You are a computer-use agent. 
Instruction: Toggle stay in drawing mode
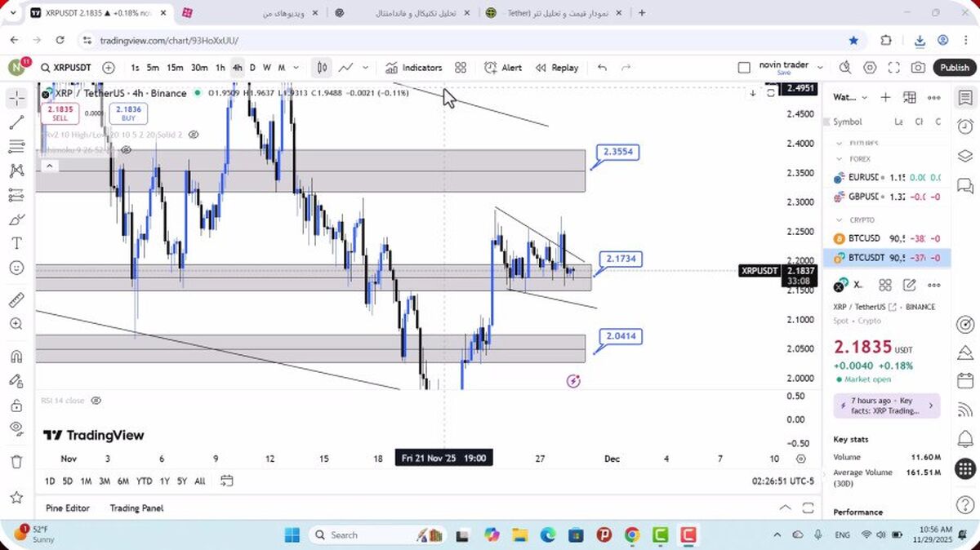[16, 380]
